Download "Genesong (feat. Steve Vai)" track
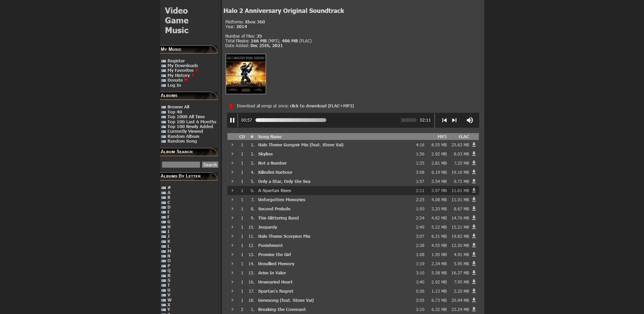The width and height of the screenshot is (644, 314). 474,300
